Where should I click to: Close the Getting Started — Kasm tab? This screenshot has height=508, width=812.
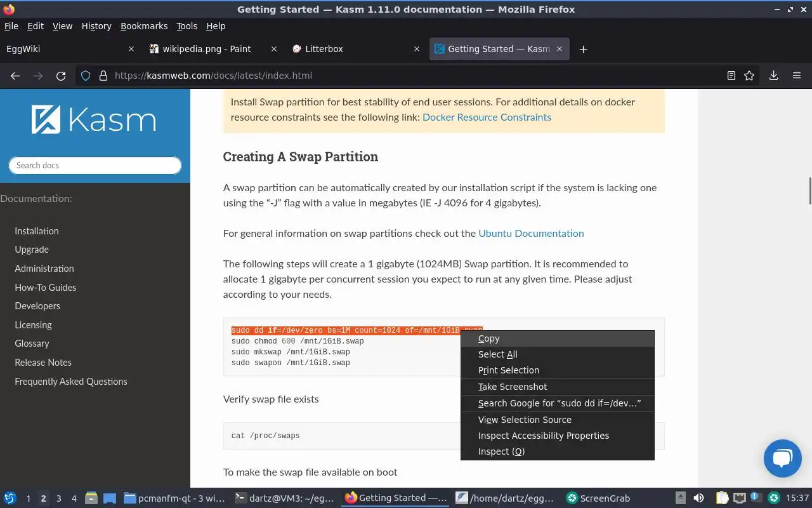coord(560,49)
